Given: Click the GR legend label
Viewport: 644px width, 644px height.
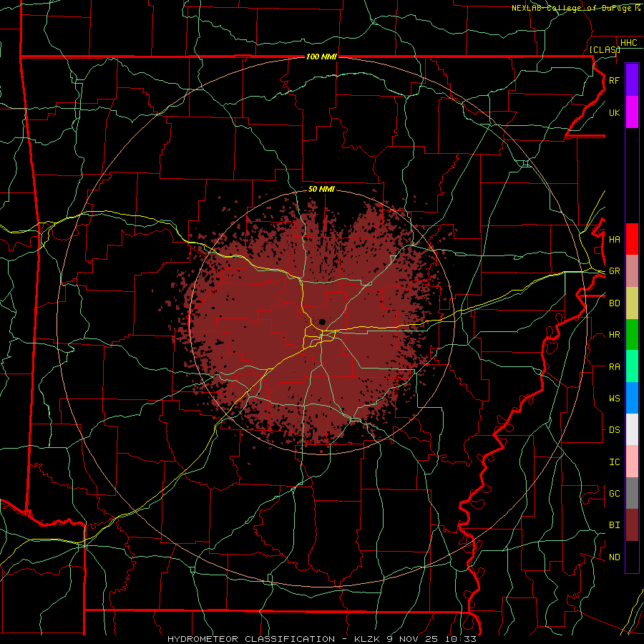Looking at the screenshot, I should pos(614,271).
